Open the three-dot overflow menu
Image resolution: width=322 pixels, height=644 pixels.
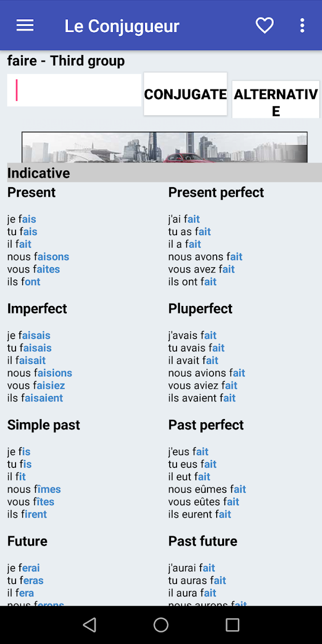coord(302,26)
